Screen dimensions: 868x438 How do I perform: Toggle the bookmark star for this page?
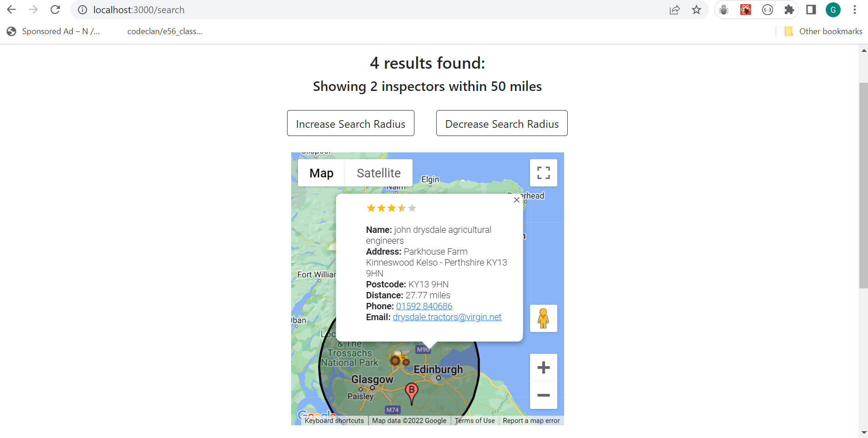point(696,10)
